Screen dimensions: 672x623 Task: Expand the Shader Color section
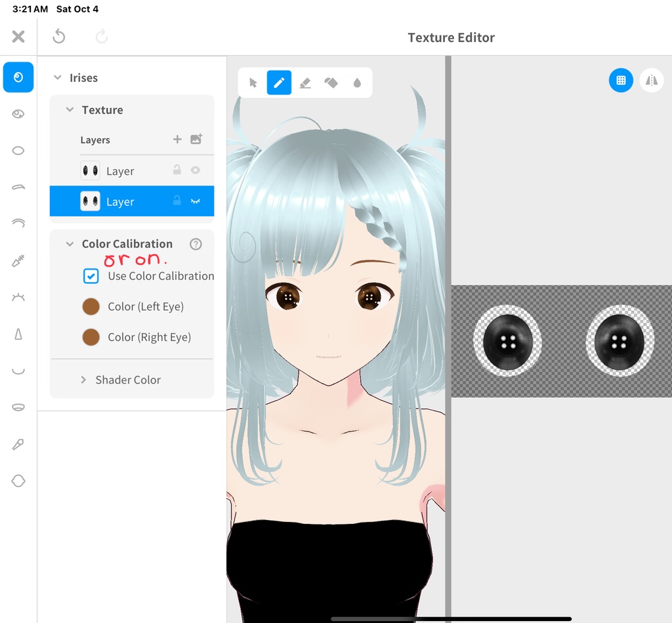[x=83, y=379]
